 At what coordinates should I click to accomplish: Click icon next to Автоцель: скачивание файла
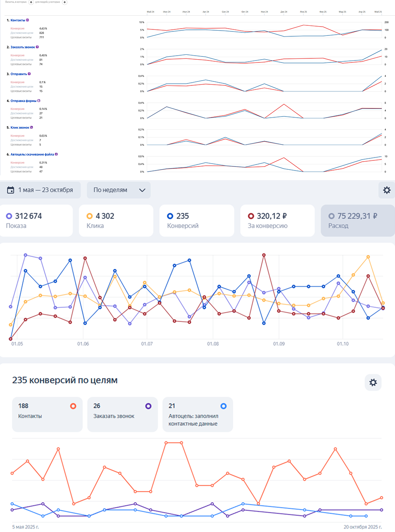pos(56,154)
